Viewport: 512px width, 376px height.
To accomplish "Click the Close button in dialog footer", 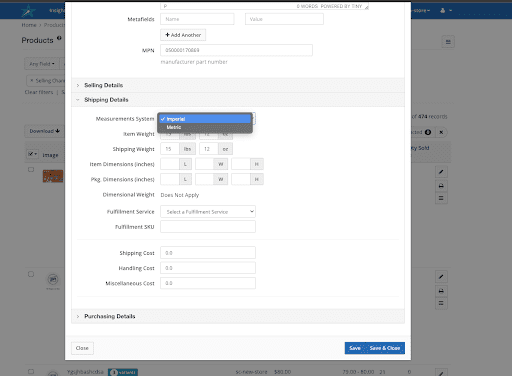I will (82, 348).
